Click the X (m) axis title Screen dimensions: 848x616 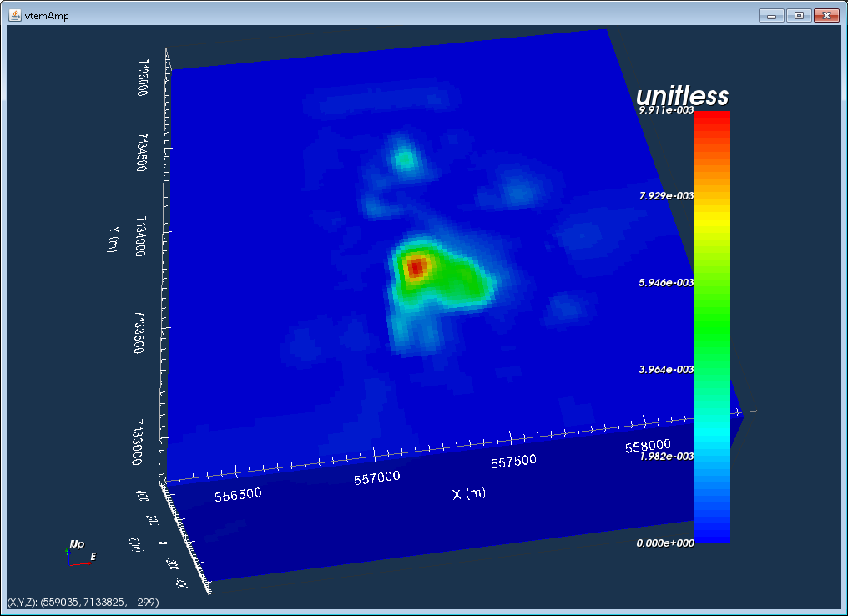point(469,493)
